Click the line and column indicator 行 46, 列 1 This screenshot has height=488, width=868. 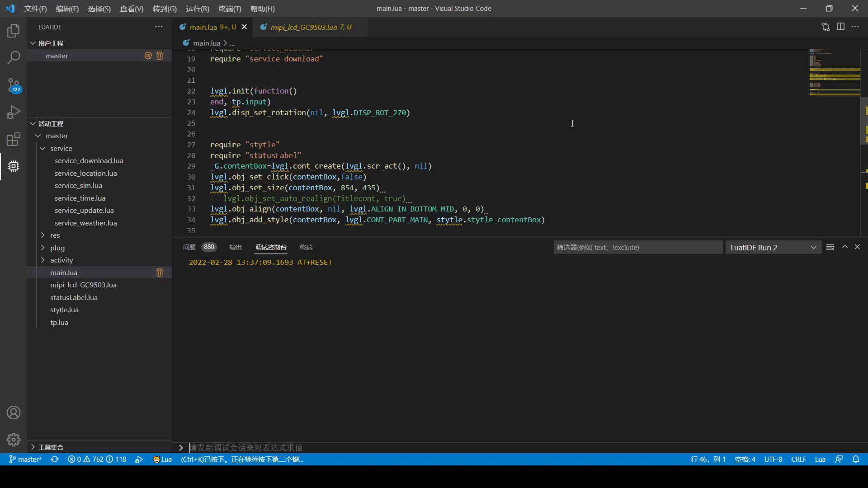coord(708,459)
